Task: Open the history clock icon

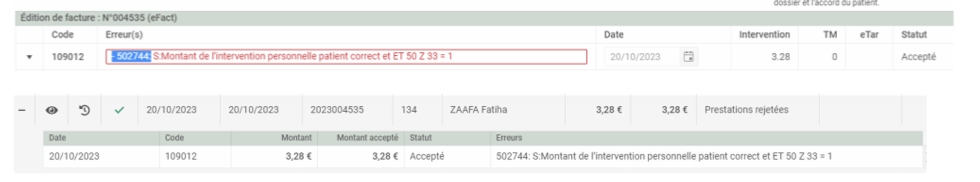Action: 85,110
